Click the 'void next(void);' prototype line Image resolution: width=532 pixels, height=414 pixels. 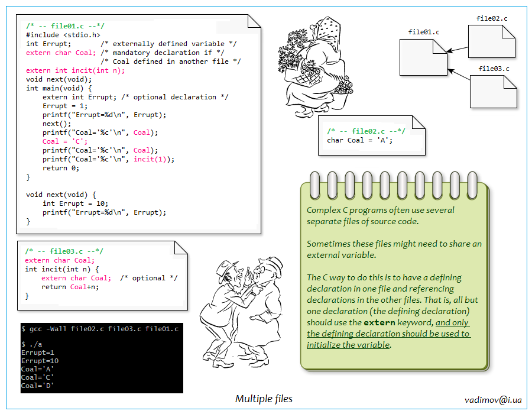coord(59,79)
